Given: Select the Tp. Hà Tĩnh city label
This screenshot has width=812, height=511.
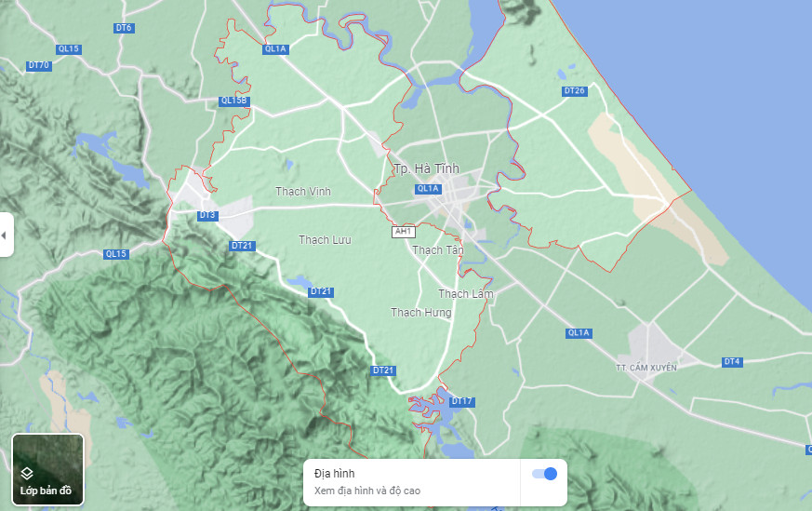Looking at the screenshot, I should point(427,168).
